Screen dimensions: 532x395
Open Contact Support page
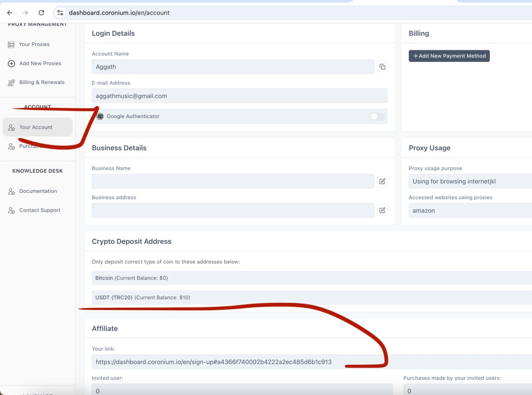39,210
